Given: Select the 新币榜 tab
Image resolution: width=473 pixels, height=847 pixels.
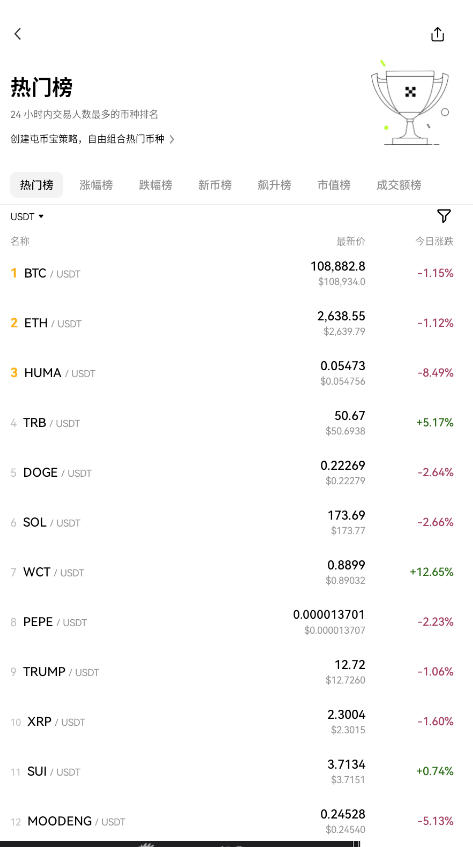Looking at the screenshot, I should pos(215,185).
